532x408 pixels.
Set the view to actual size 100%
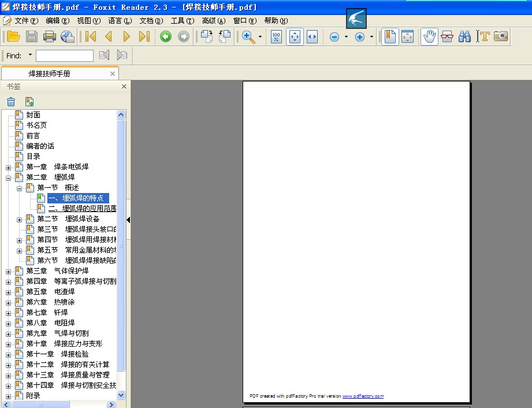[276, 36]
